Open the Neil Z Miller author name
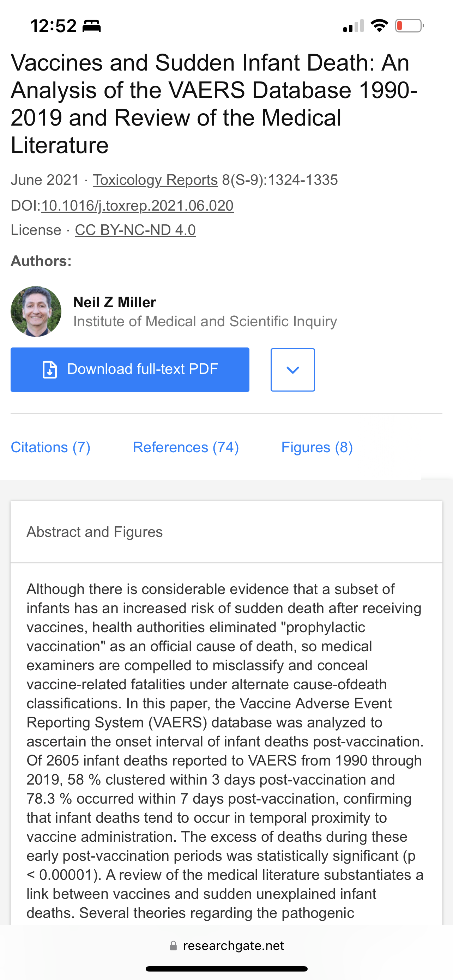 [115, 302]
